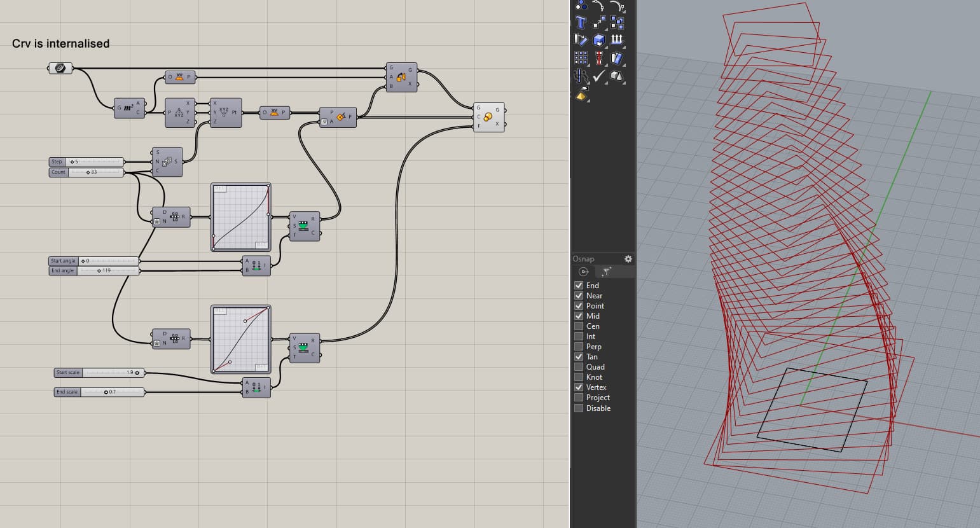Click the Start scale slider

pyautogui.click(x=100, y=373)
